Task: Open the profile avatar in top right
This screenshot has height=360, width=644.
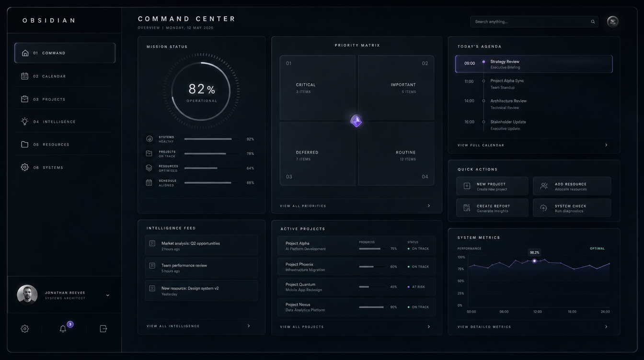Action: (x=612, y=22)
